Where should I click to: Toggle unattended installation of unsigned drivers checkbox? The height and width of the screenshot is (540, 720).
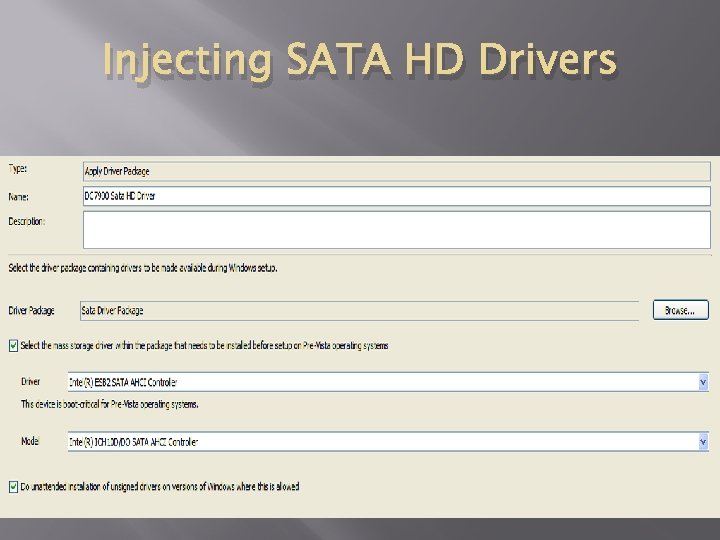tap(13, 486)
